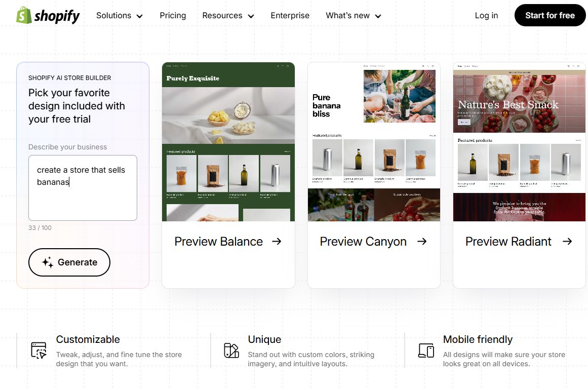Click the Start for free button

(x=550, y=15)
